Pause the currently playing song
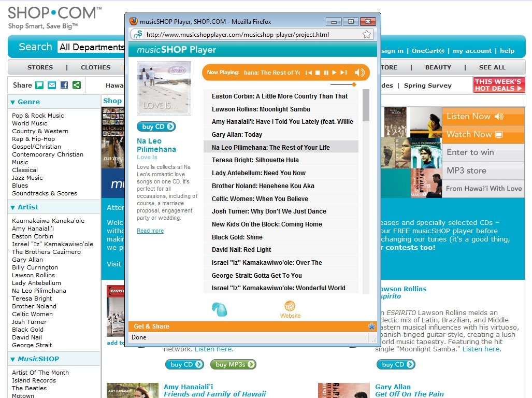The image size is (532, 398). click(326, 73)
